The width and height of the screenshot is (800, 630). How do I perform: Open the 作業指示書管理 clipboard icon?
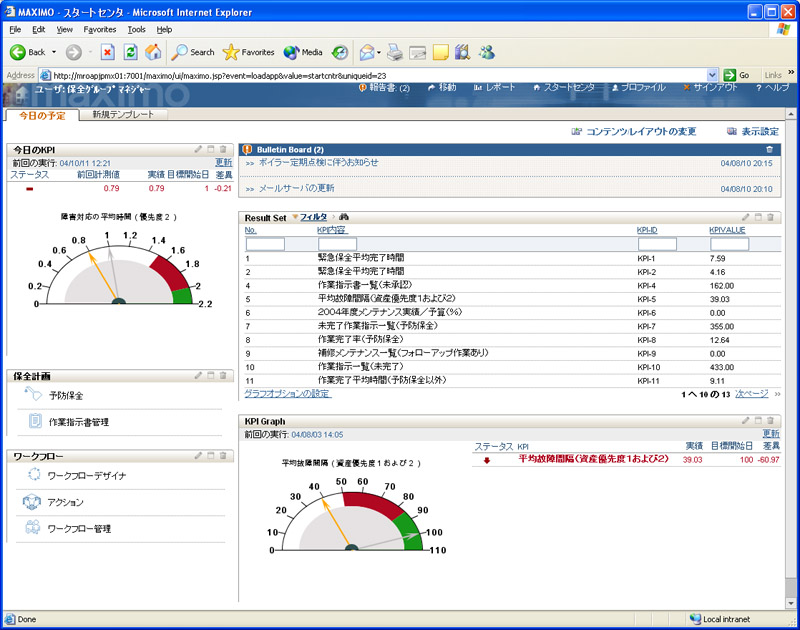(x=35, y=421)
